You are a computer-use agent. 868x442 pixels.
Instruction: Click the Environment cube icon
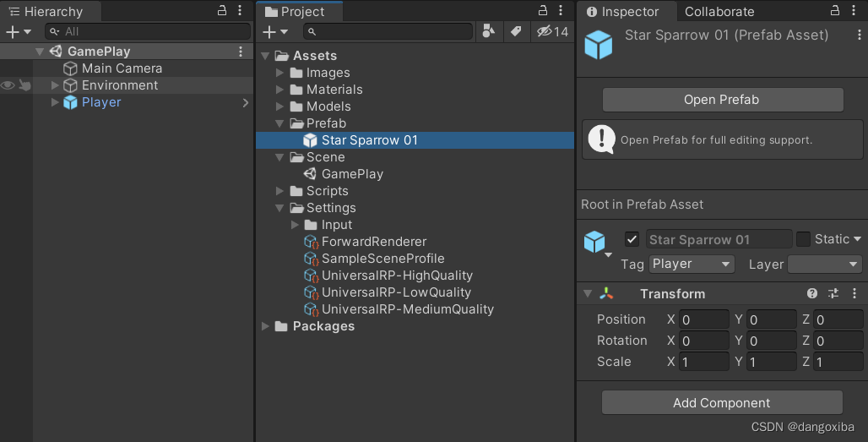(x=70, y=85)
